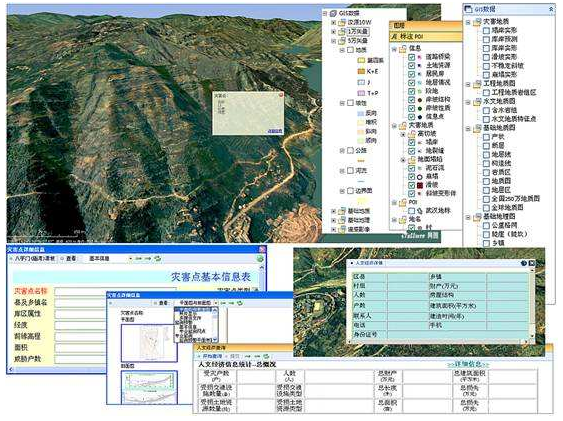This screenshot has width=563, height=421.
Task: Click the 武汉地标 magnifier icon
Action: click(419, 211)
